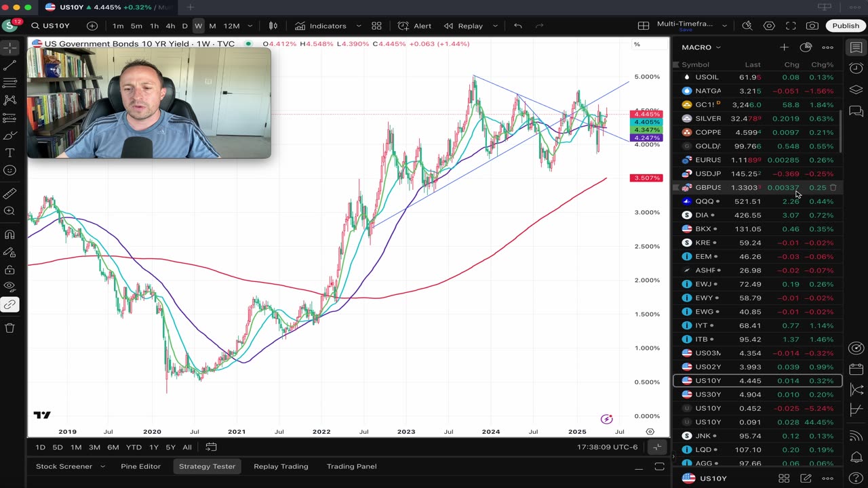
Task: Set chart range to 3M
Action: (x=94, y=447)
